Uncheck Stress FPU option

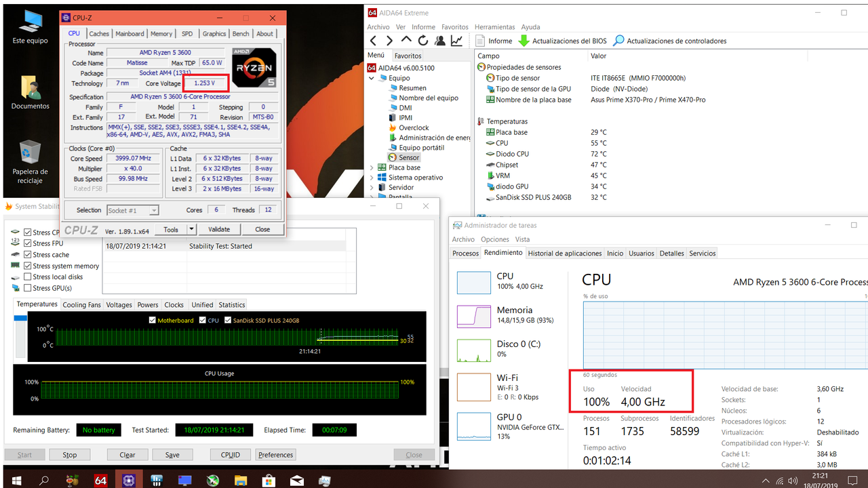pyautogui.click(x=28, y=243)
